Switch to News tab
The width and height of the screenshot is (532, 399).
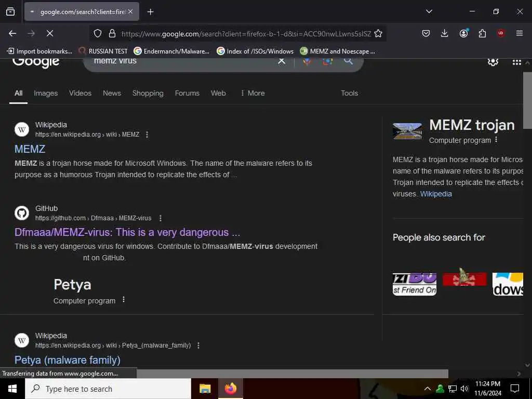[112, 93]
